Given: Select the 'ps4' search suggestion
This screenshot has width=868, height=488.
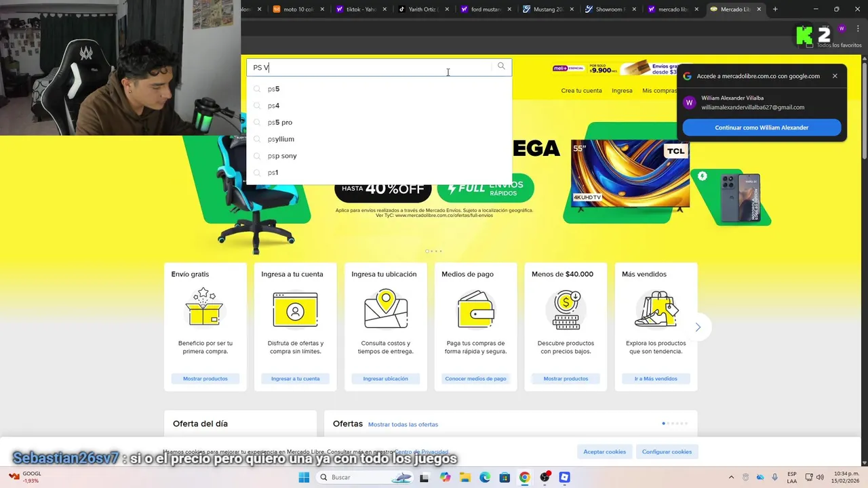Looking at the screenshot, I should [x=379, y=106].
